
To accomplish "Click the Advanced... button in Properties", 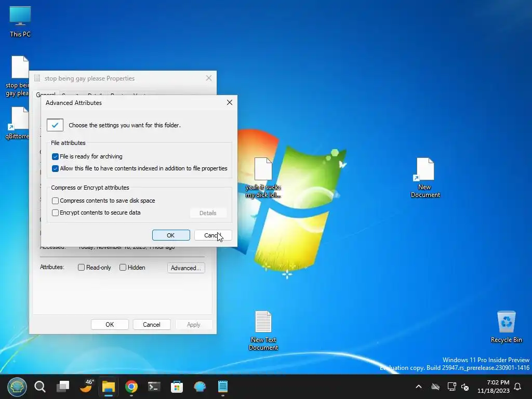I will [186, 268].
